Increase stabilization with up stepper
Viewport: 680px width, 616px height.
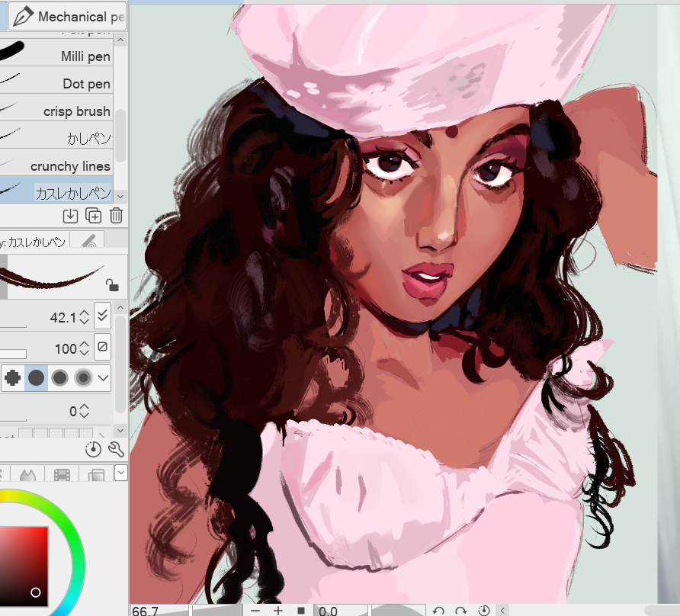pos(84,407)
